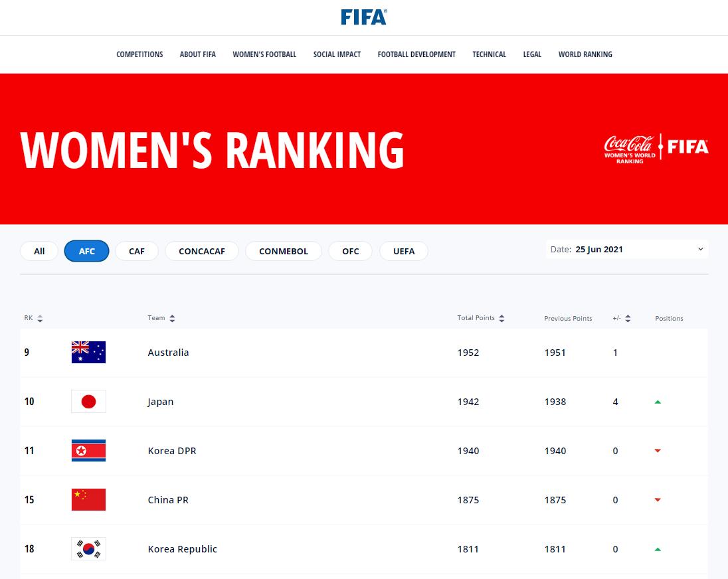The height and width of the screenshot is (579, 728).
Task: Click the Korea DPR flag icon
Action: 88,450
